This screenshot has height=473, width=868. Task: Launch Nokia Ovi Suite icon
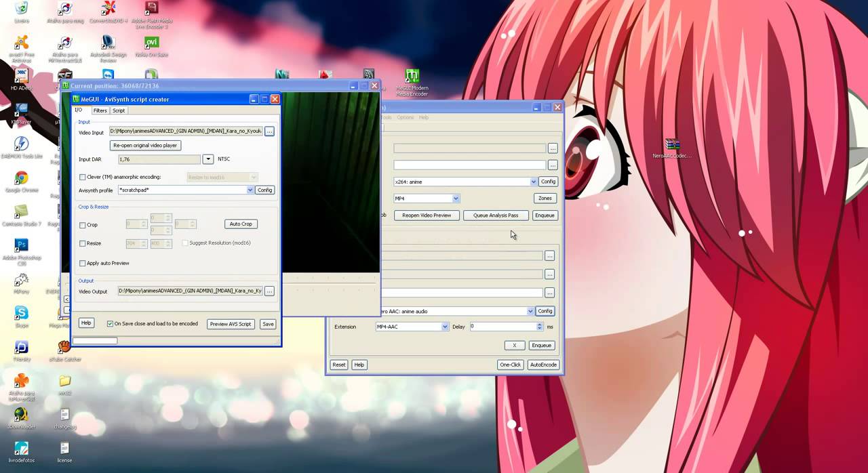tap(151, 46)
